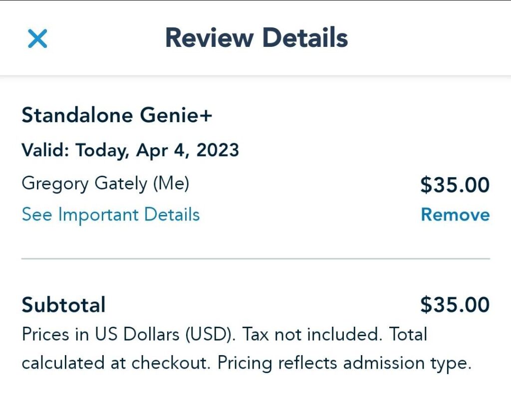Close the Review Details screen with X

pos(37,38)
